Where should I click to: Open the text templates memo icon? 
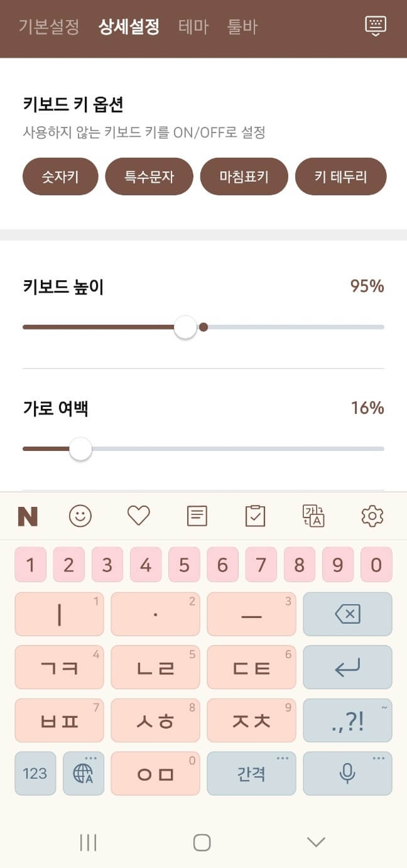197,516
